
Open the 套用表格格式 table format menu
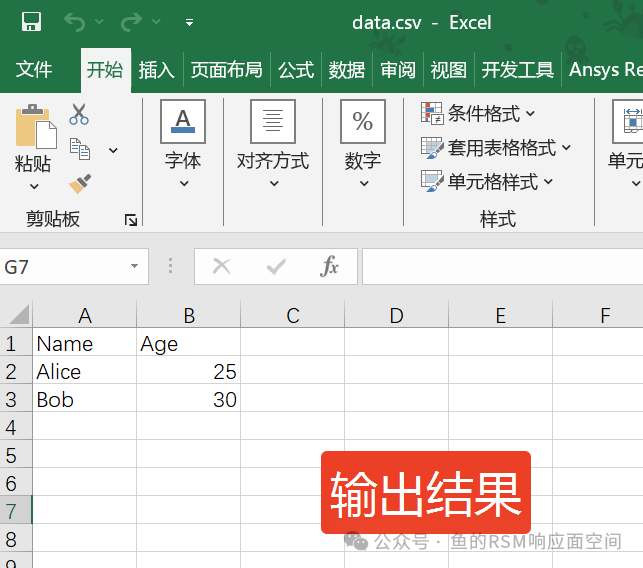pyautogui.click(x=496, y=148)
